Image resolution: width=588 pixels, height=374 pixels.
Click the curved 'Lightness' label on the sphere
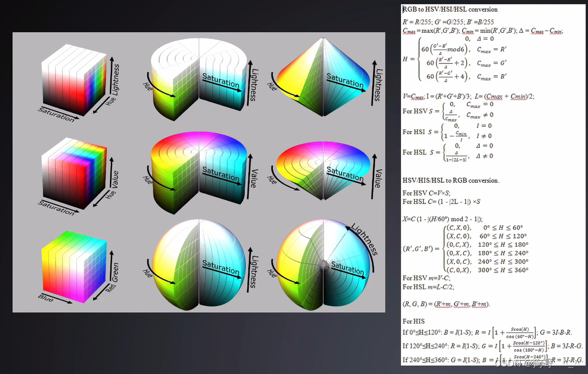[x=364, y=239]
